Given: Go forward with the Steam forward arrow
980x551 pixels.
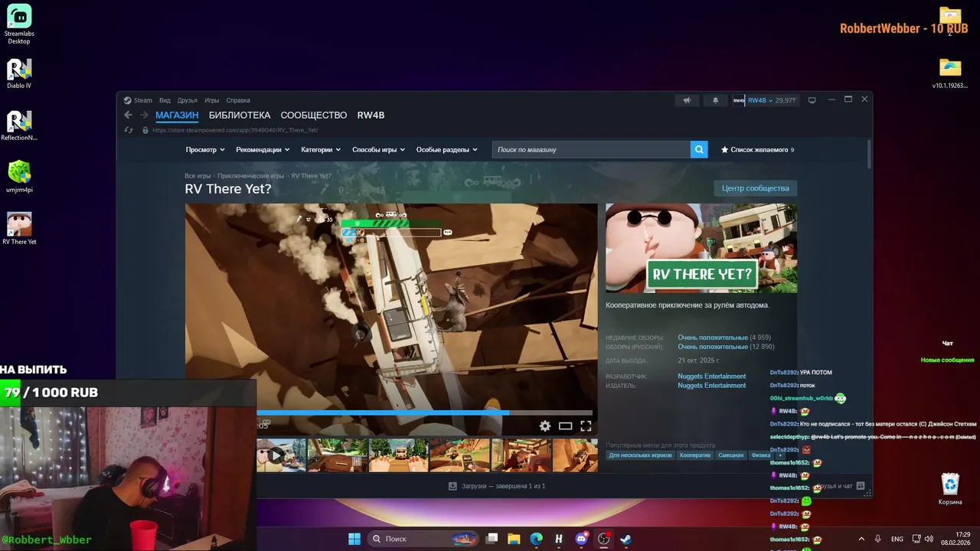Looking at the screenshot, I should click(143, 115).
